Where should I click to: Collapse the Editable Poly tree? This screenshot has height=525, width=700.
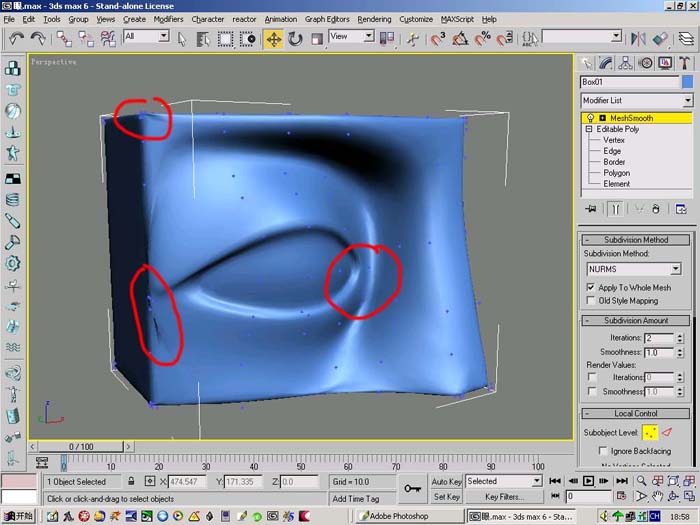click(x=589, y=129)
